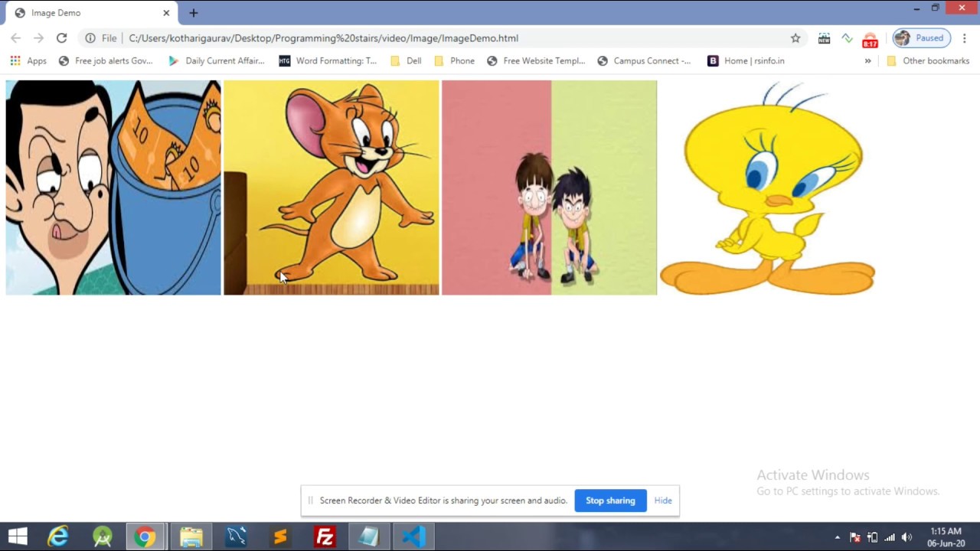Open File Explorer from taskbar
Screen dimensions: 980x551
pyautogui.click(x=191, y=536)
